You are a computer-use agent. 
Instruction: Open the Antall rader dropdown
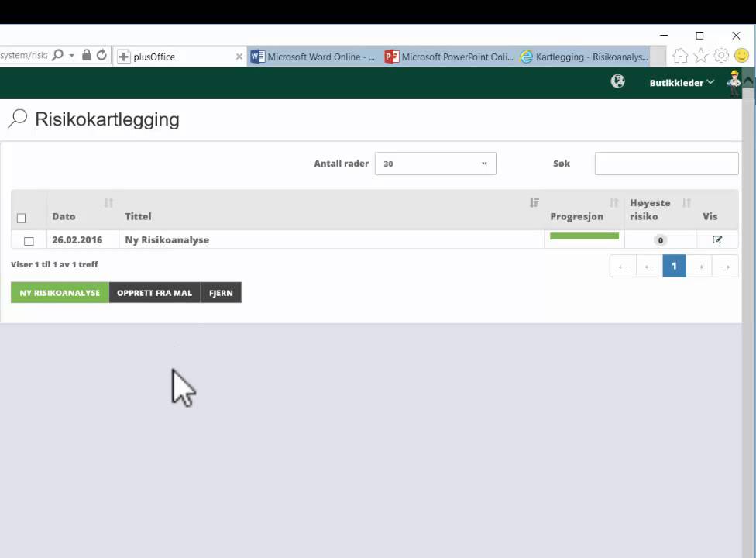coord(435,164)
